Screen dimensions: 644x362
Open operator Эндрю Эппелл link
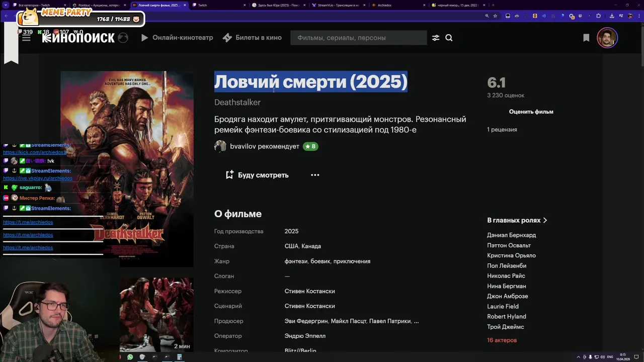click(305, 336)
